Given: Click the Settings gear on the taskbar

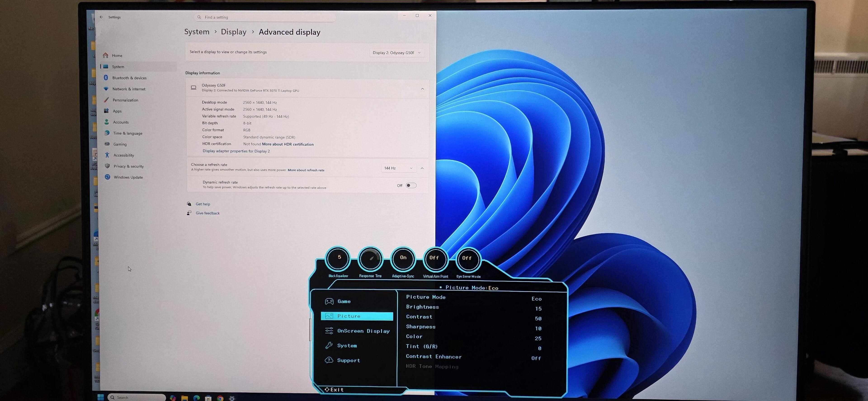Looking at the screenshot, I should click(232, 398).
